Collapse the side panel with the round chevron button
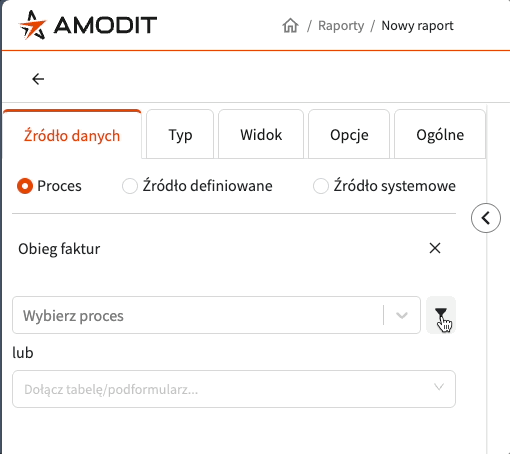The height and width of the screenshot is (454, 510). 486,218
